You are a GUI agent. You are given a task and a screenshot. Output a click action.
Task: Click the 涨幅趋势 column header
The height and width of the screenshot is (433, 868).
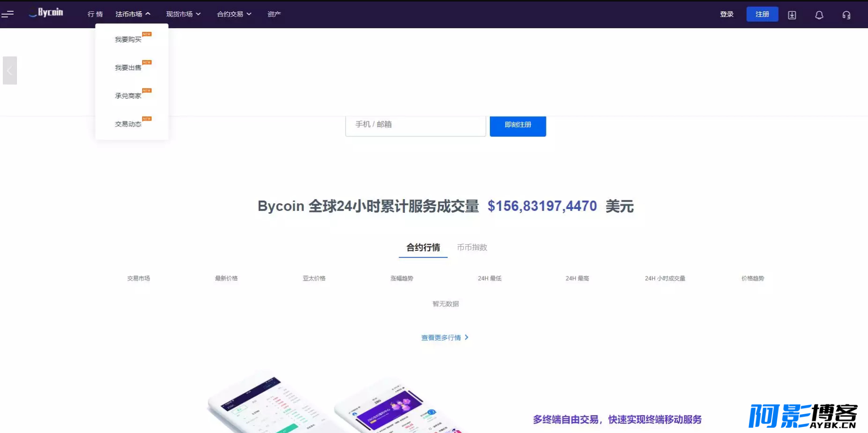click(x=402, y=279)
